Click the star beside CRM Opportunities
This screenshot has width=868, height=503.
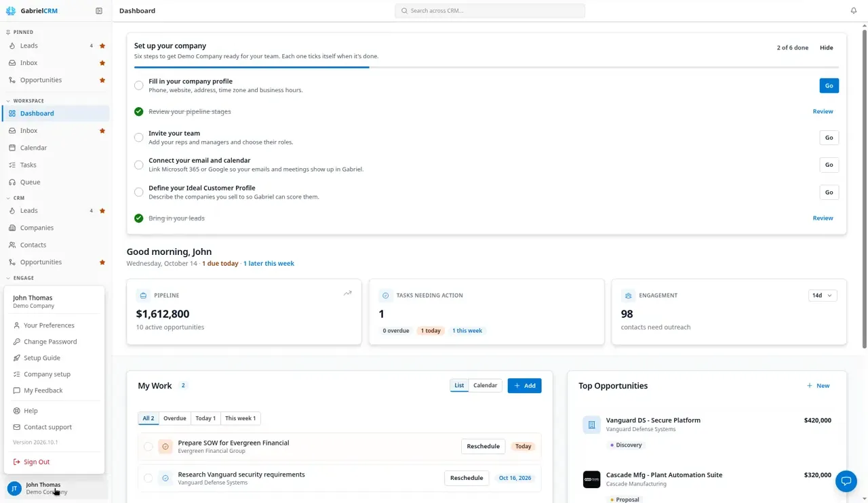[x=102, y=262]
